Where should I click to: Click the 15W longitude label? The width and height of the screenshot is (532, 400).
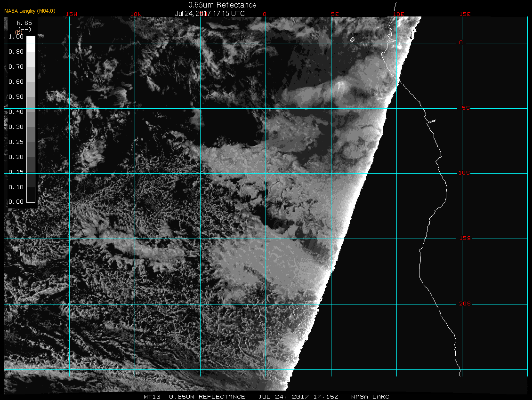72,14
